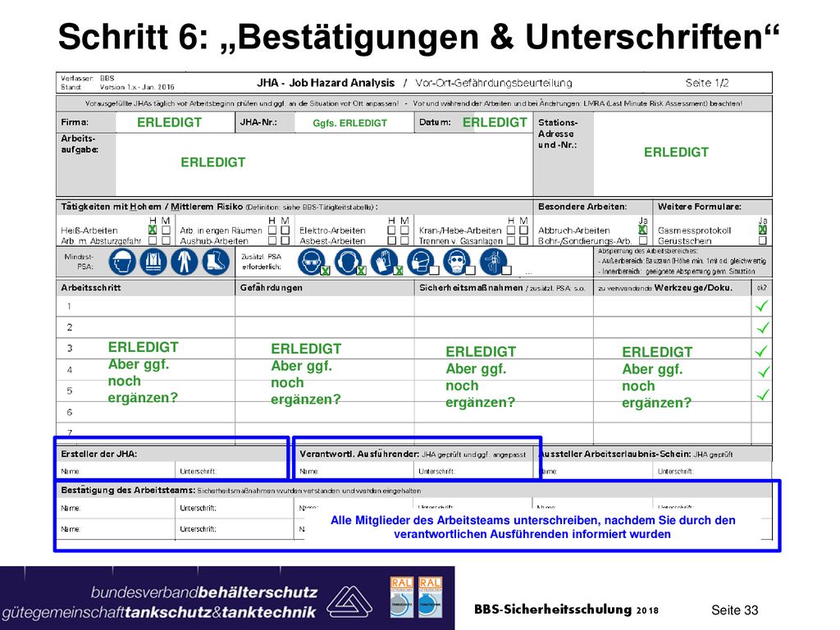Check the dust mask PSA checkbox
The width and height of the screenshot is (840, 630).
pyautogui.click(x=434, y=271)
